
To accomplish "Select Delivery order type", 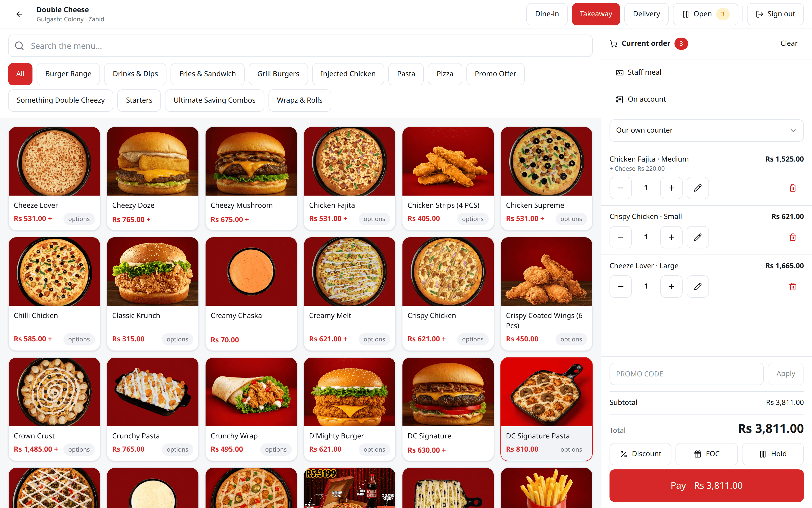I will 646,14.
